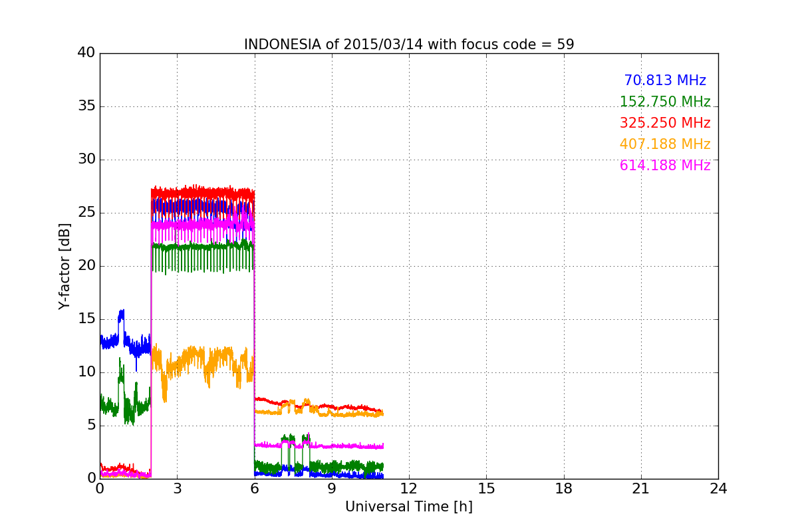This screenshot has height=532, width=798.
Task: Click the y-axis tick label 20
Action: 86,266
